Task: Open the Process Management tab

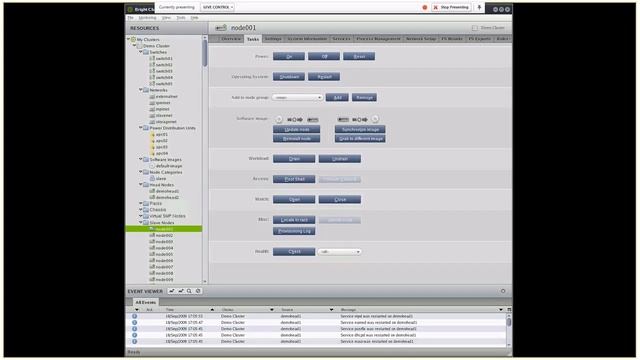Action: (378, 39)
